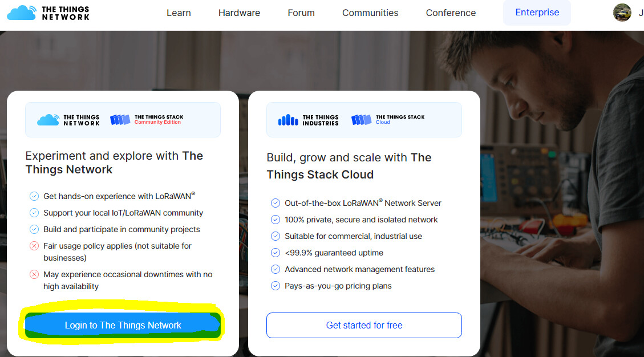
Task: Go to the Forum page
Action: point(301,13)
